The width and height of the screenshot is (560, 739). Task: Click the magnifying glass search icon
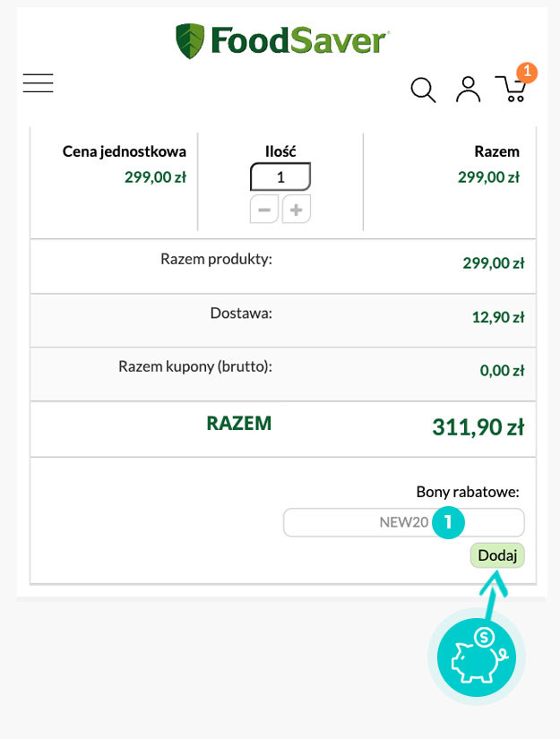(423, 90)
